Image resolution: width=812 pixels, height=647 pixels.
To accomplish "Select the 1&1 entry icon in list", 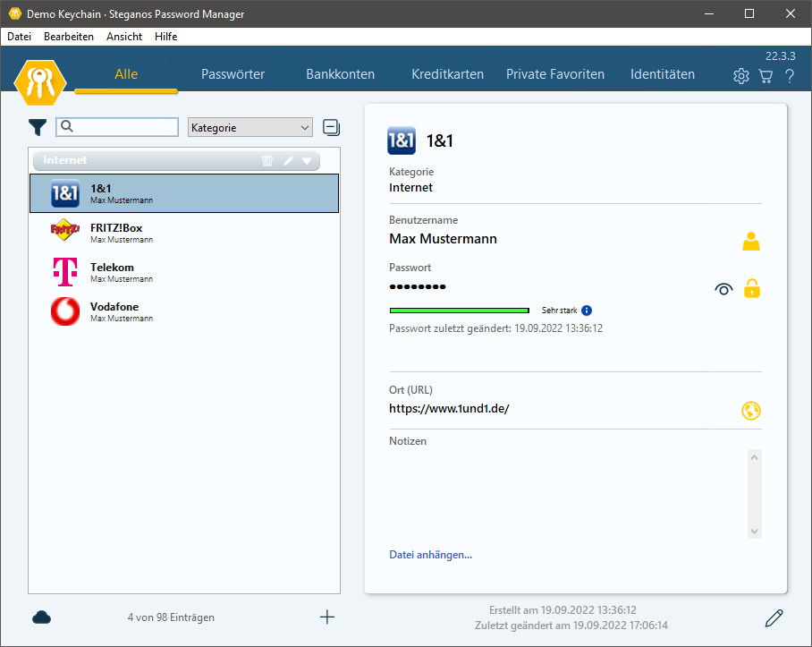I will (x=65, y=193).
